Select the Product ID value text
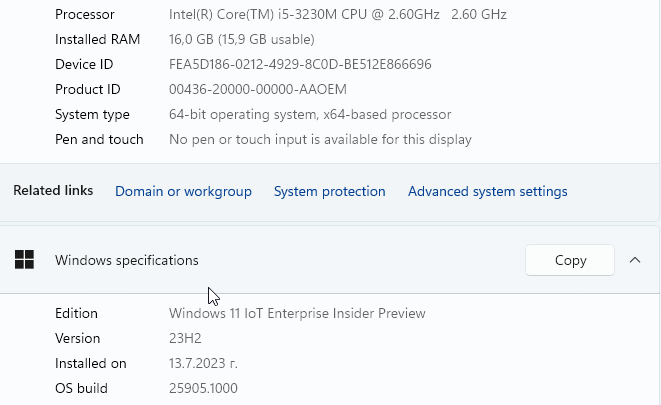Image resolution: width=661 pixels, height=405 pixels. (258, 89)
